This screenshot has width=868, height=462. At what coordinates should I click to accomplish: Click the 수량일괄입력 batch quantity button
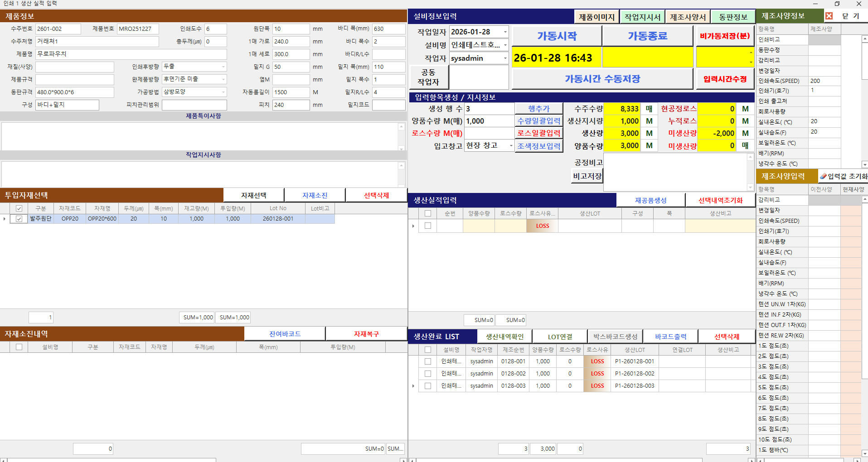click(539, 120)
